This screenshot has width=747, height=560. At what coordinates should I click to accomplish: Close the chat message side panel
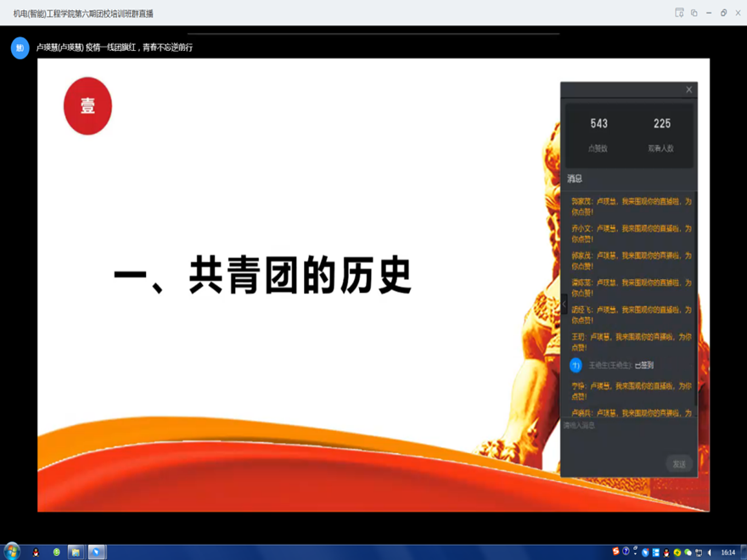688,90
